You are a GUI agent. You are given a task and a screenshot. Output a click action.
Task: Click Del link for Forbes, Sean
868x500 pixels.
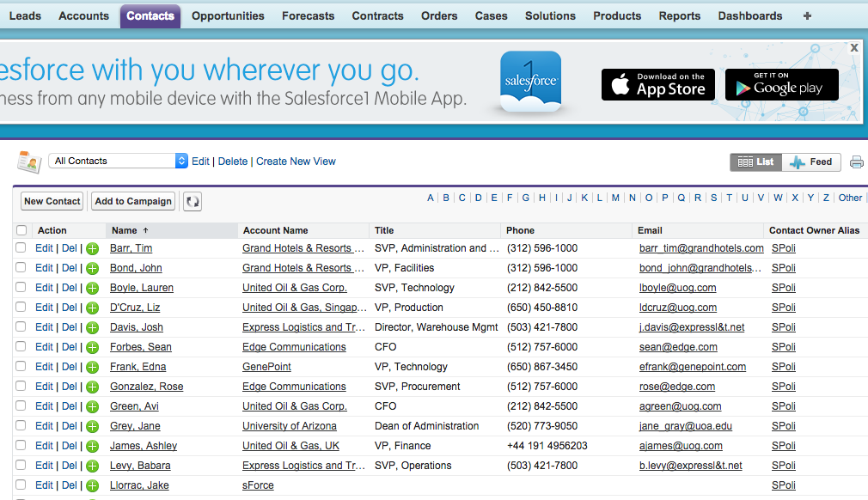[70, 347]
